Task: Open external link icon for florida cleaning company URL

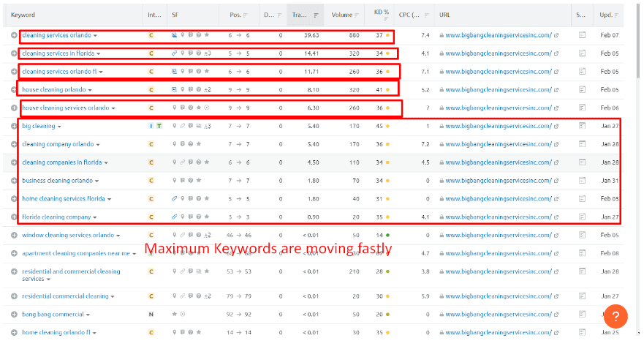Action: (x=556, y=217)
